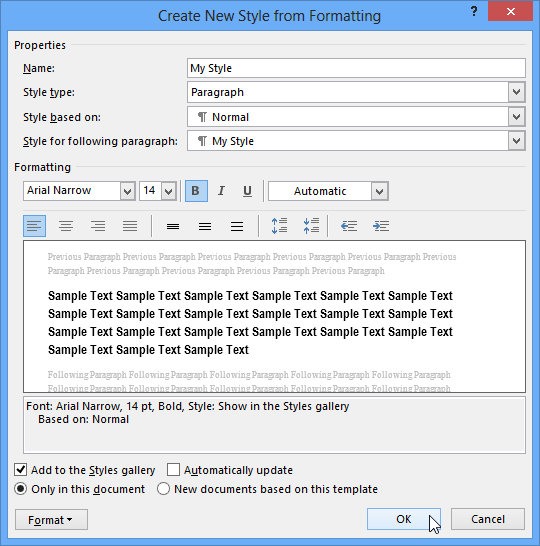Open the Style type dropdown
540x546 pixels.
516,92
